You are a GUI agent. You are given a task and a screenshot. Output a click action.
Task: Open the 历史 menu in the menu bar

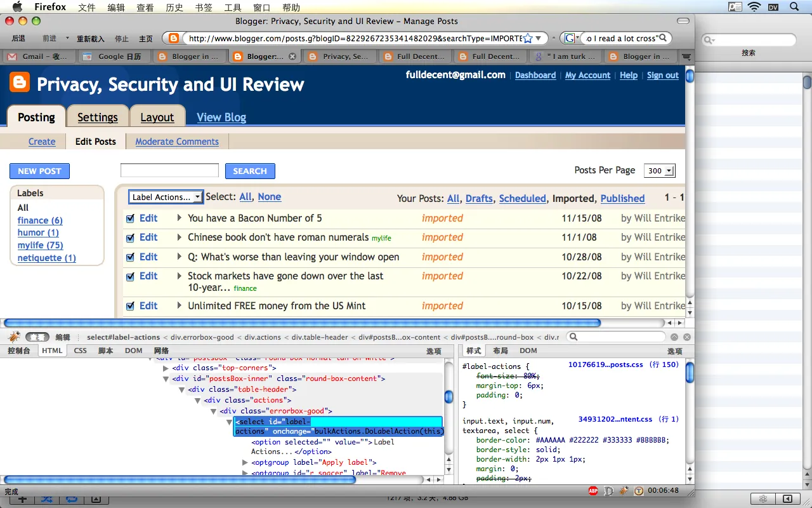[174, 7]
